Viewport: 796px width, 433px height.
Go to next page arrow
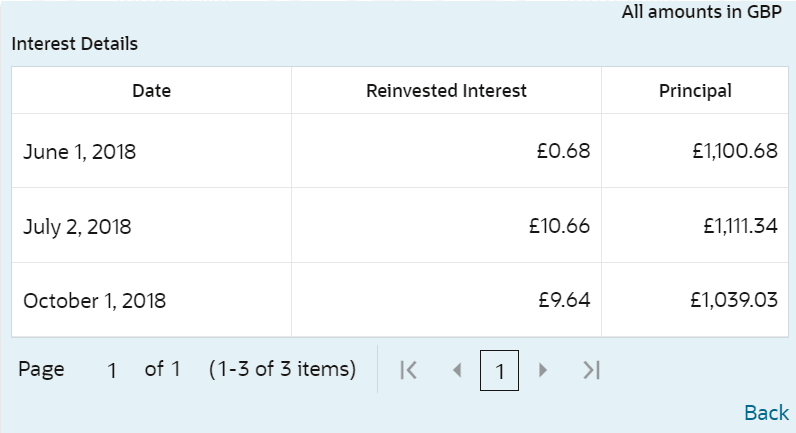click(x=543, y=370)
